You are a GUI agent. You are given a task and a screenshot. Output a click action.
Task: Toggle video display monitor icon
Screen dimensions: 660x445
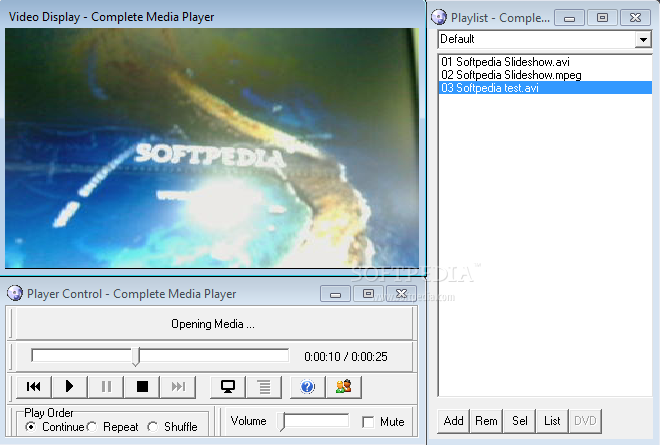[x=228, y=386]
